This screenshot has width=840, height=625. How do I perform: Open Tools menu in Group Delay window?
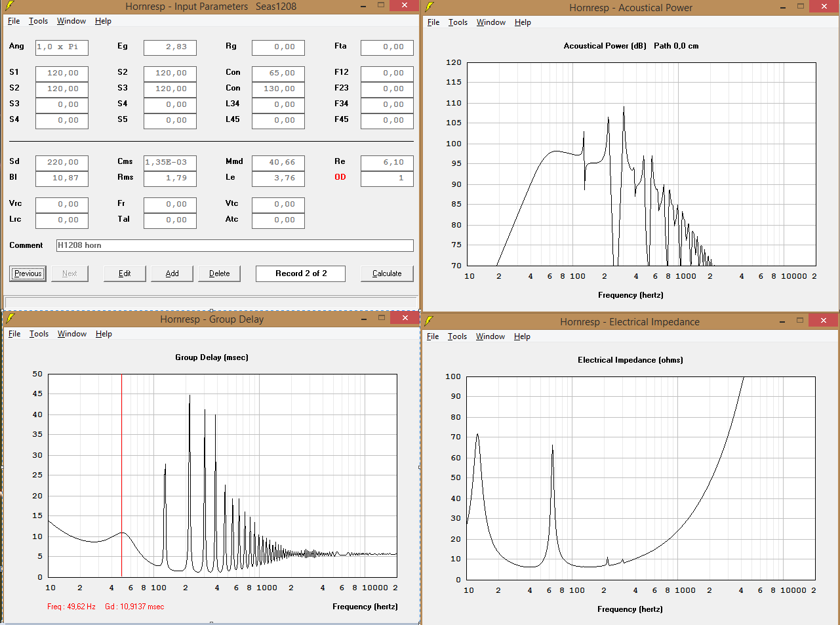pos(39,334)
